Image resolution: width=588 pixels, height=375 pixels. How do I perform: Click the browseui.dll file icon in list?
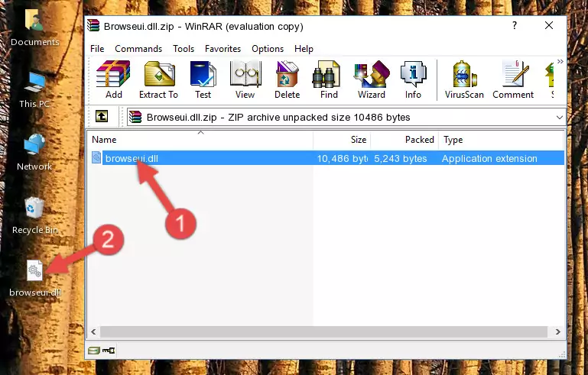click(x=96, y=158)
